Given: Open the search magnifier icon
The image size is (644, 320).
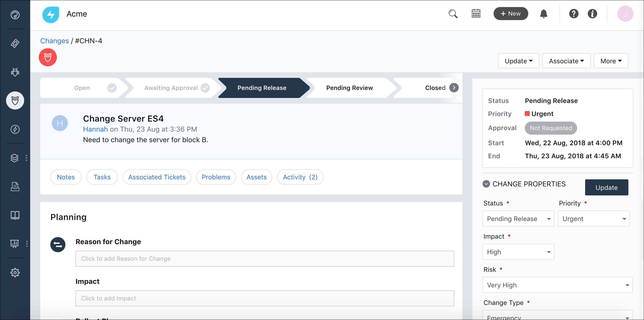Looking at the screenshot, I should pos(453,14).
